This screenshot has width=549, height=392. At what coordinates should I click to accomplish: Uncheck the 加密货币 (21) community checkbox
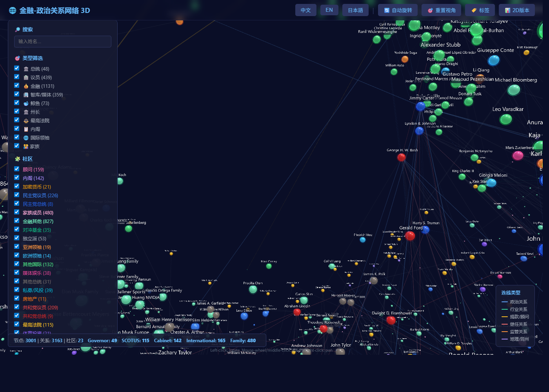point(17,186)
